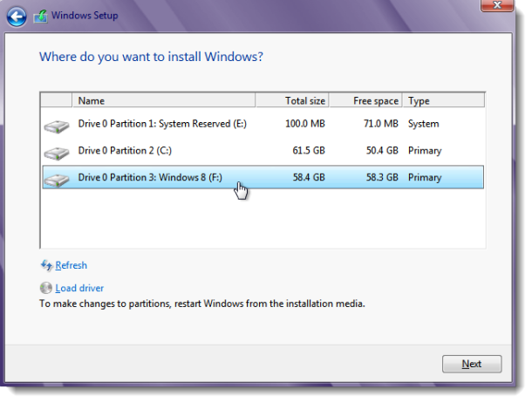Click the System Reserved (E:) drive icon

[57, 126]
